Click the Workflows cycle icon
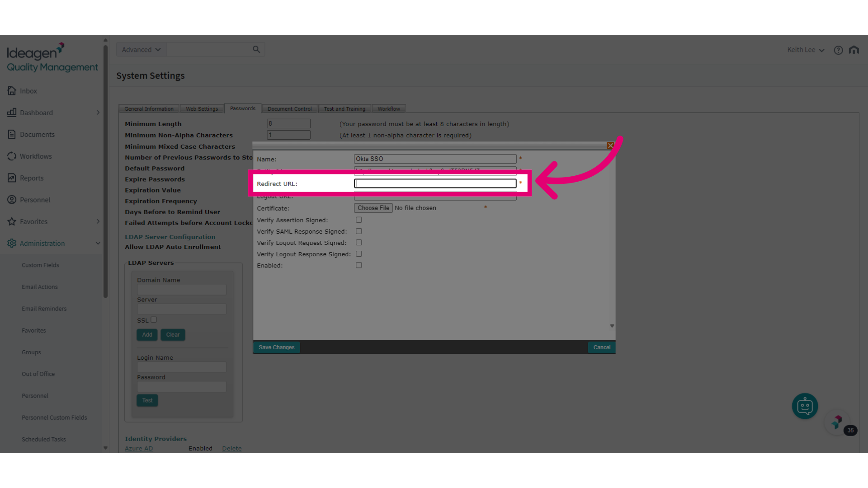Viewport: 868px width, 488px height. click(x=12, y=156)
